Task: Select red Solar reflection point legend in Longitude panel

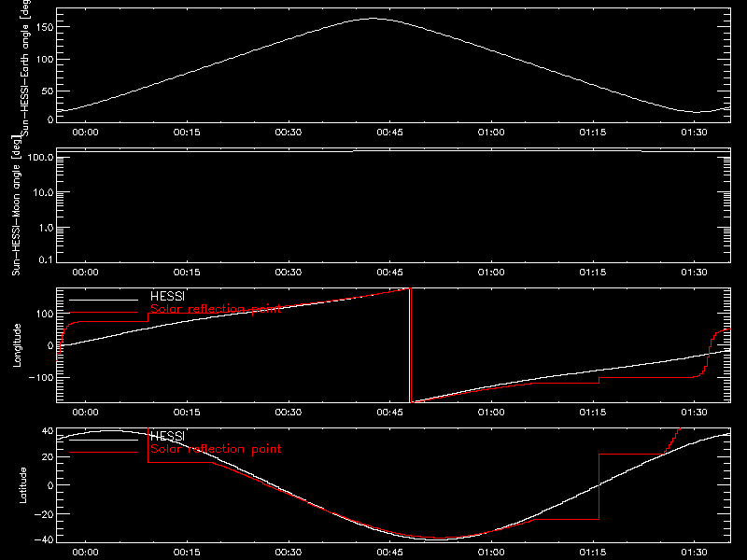Action: point(216,309)
